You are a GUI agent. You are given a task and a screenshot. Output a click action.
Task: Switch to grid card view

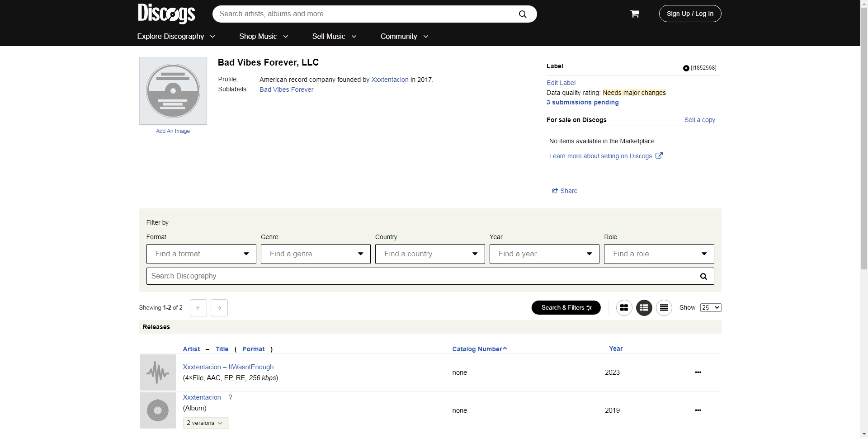624,308
